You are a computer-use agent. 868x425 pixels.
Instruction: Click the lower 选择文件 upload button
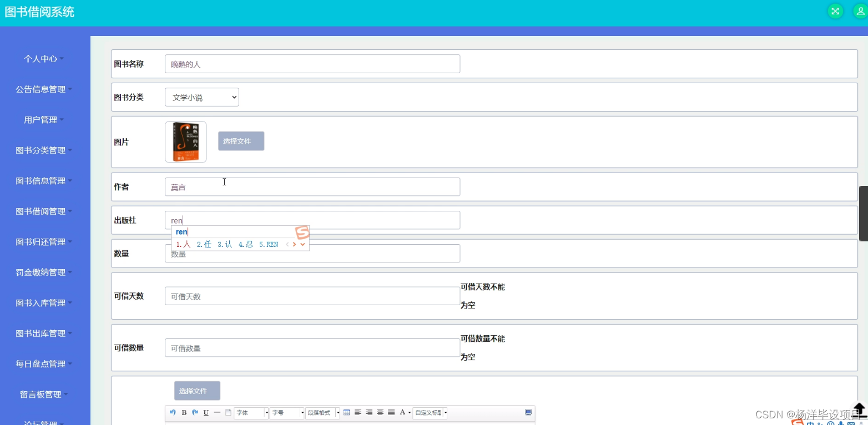point(197,390)
